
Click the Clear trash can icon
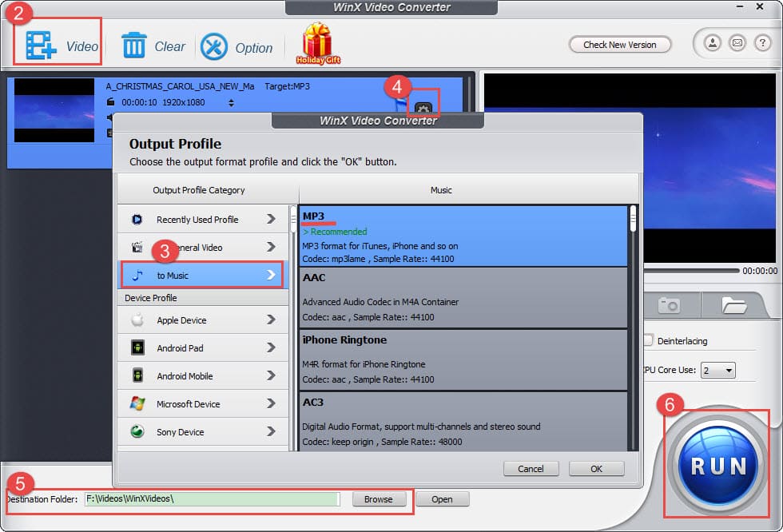click(134, 45)
